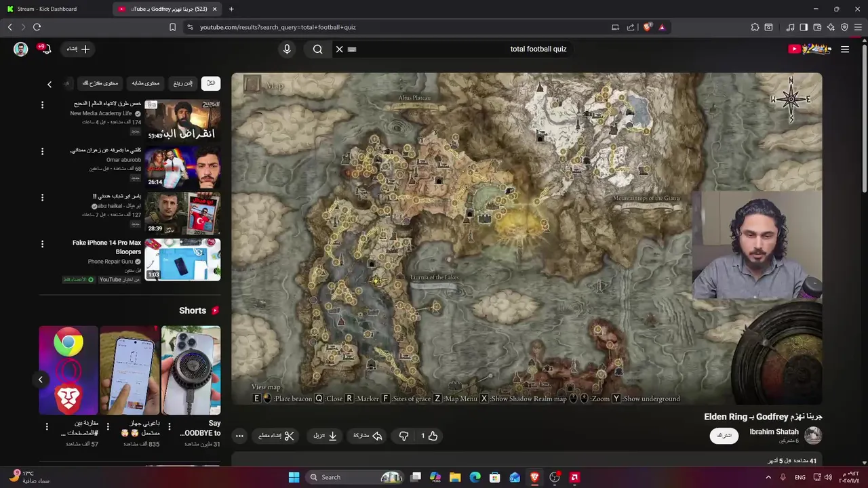The image size is (868, 488).
Task: Click the share page icon in address bar
Action: tap(631, 27)
